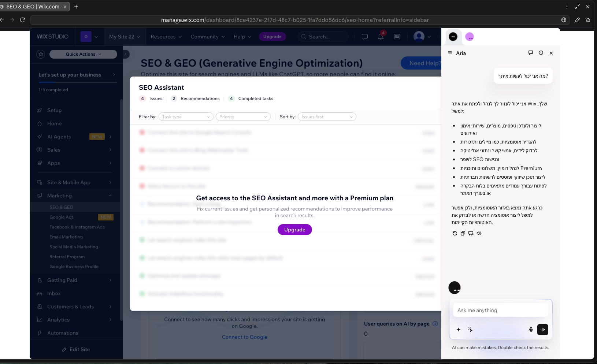This screenshot has height=364, width=597.
Task: Open Let's set up your business
Action: pos(77,75)
